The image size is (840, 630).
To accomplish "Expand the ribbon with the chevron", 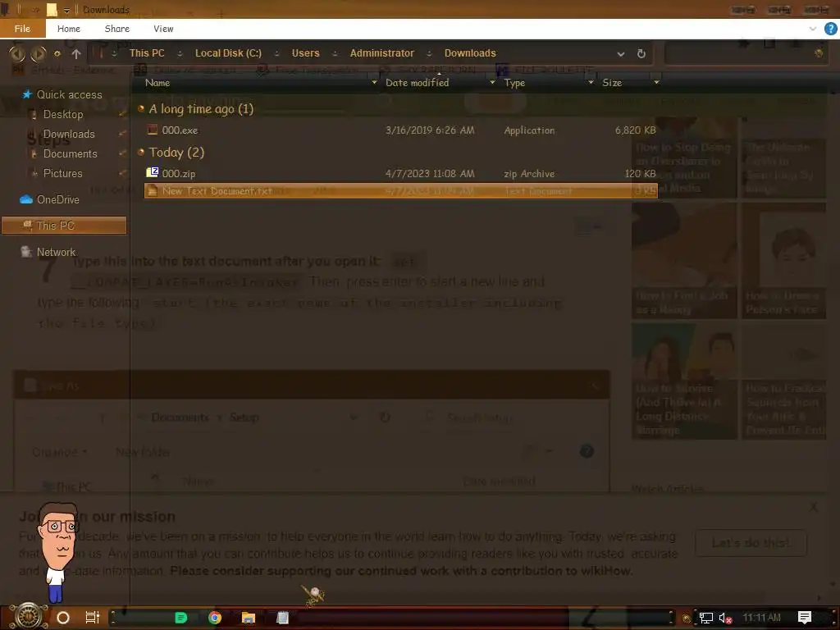I will click(813, 29).
